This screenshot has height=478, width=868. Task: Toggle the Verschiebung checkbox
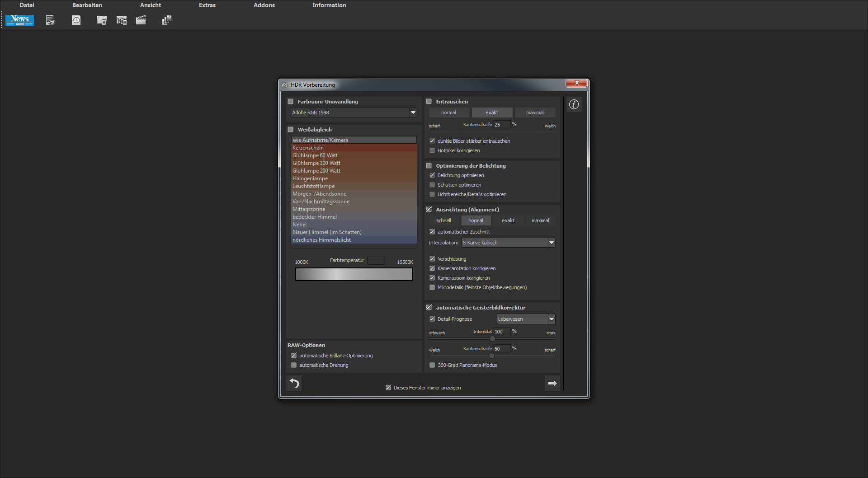[x=432, y=259]
